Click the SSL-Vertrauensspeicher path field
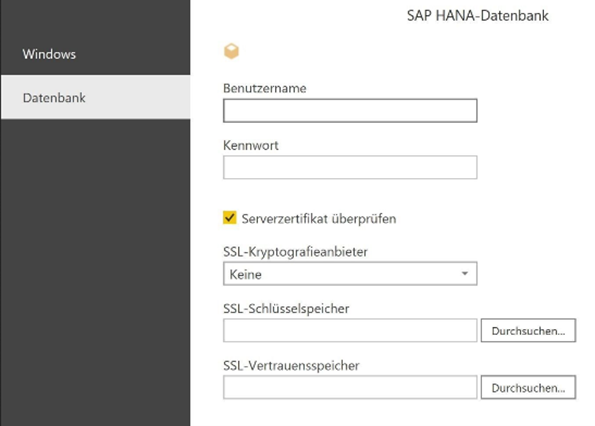 pyautogui.click(x=350, y=387)
